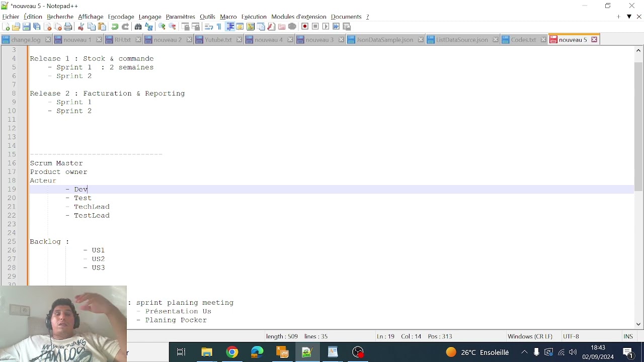Open the document list dropdown arrow
Screen dimensions: 644x362
click(x=629, y=17)
